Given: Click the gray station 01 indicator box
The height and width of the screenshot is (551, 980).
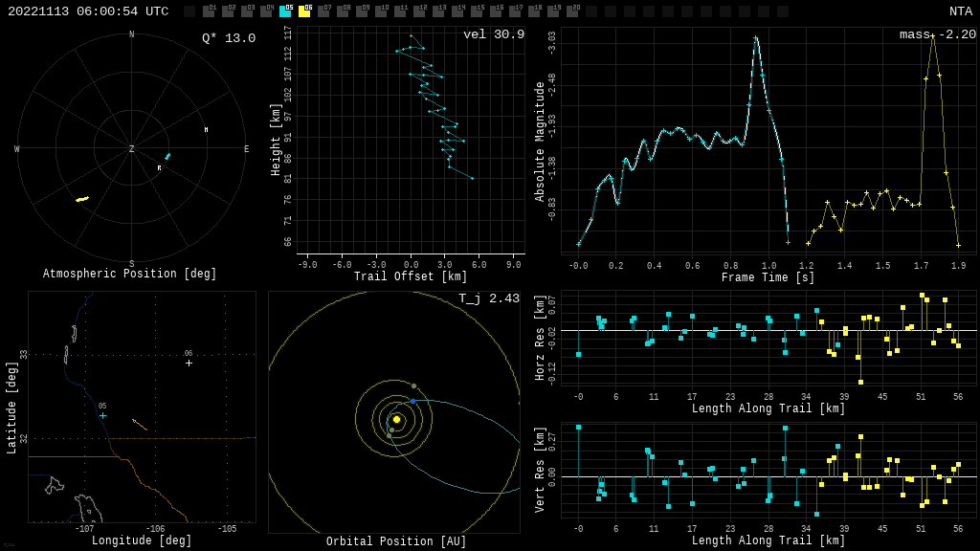Looking at the screenshot, I should tap(209, 11).
